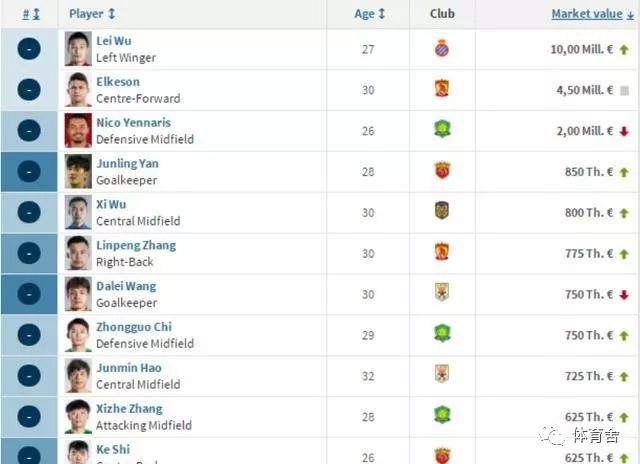The image size is (640, 464).
Task: Click the grey unchanged marker by Elkeson's value
Action: (624, 91)
